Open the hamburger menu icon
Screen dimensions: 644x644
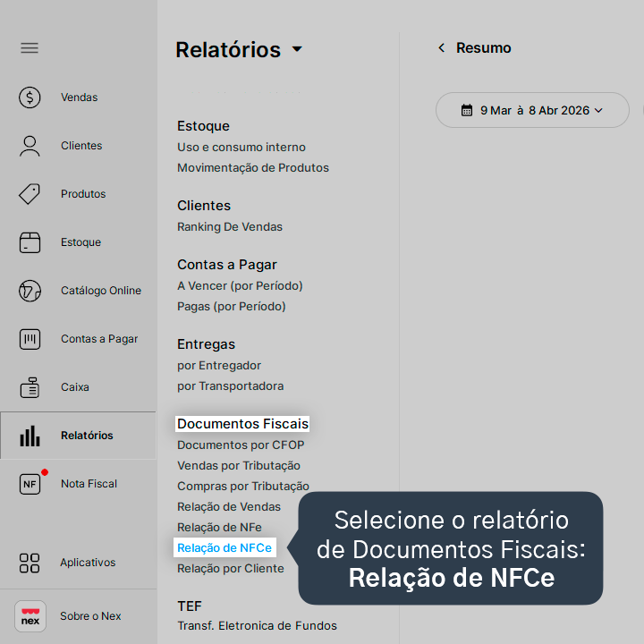30,48
